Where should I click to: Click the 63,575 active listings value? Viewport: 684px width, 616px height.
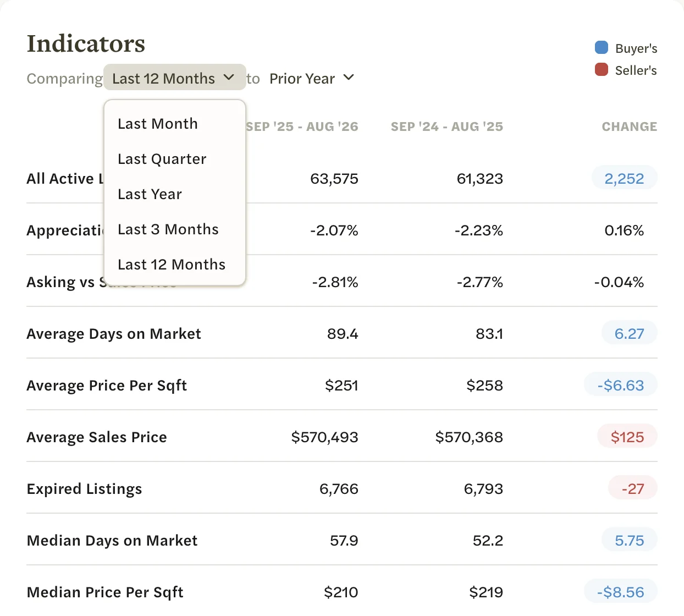pos(334,179)
